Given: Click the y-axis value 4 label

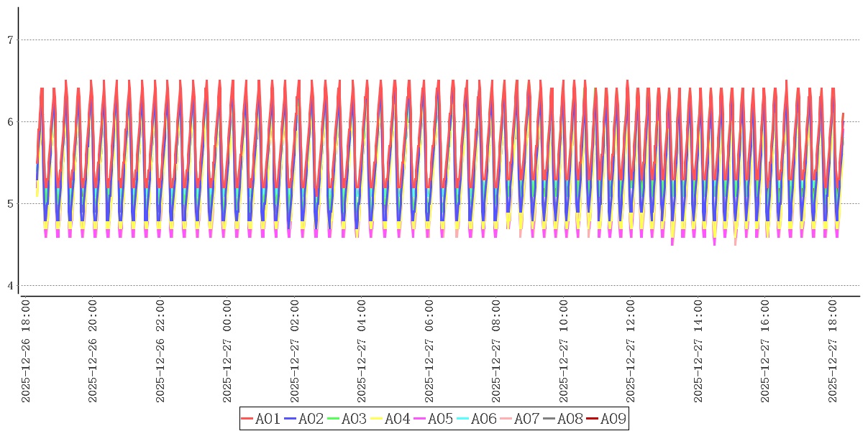Looking at the screenshot, I should click(x=10, y=286).
